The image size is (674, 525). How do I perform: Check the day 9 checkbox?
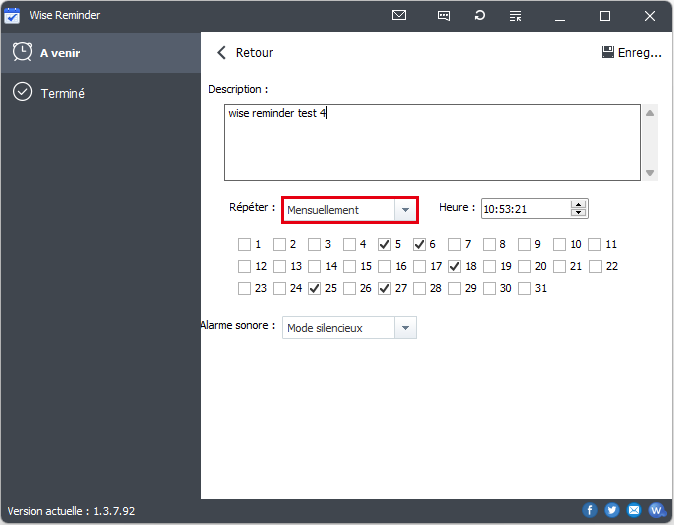click(524, 245)
